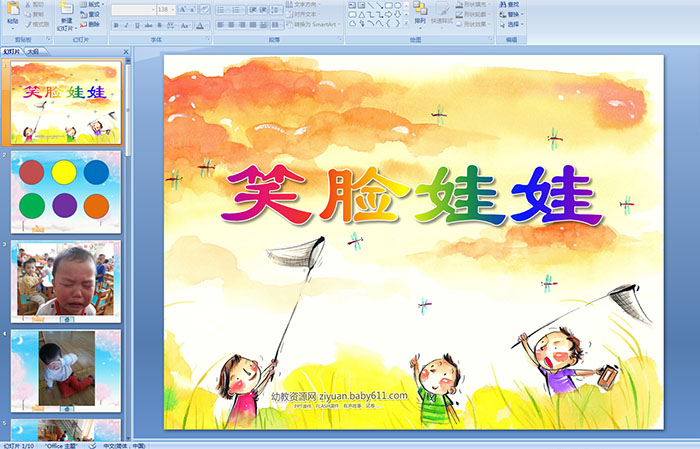Toggle Align Text Right
The image size is (700, 449).
242,25
